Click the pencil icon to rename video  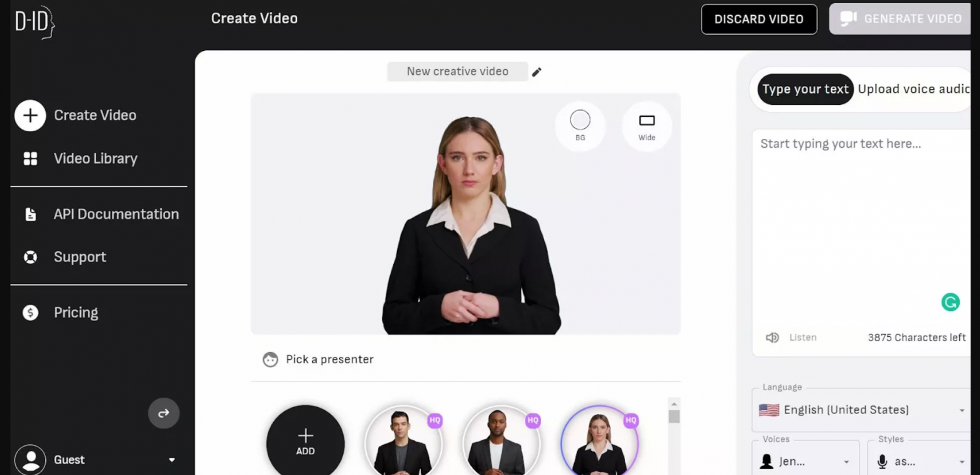tap(536, 72)
